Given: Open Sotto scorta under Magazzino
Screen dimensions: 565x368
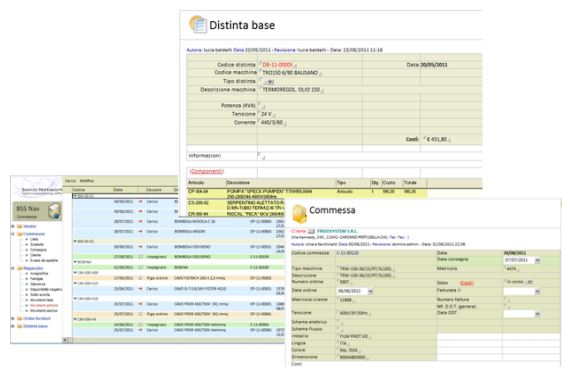Looking at the screenshot, I should tap(40, 294).
